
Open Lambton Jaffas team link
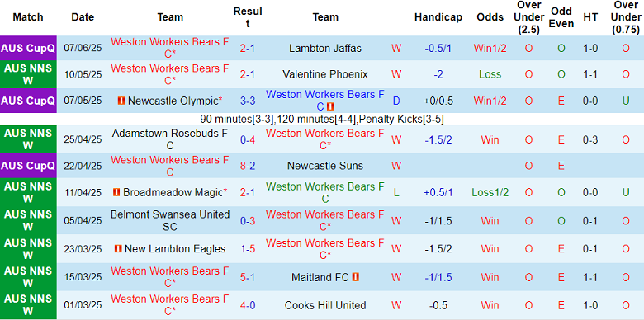tap(324, 49)
